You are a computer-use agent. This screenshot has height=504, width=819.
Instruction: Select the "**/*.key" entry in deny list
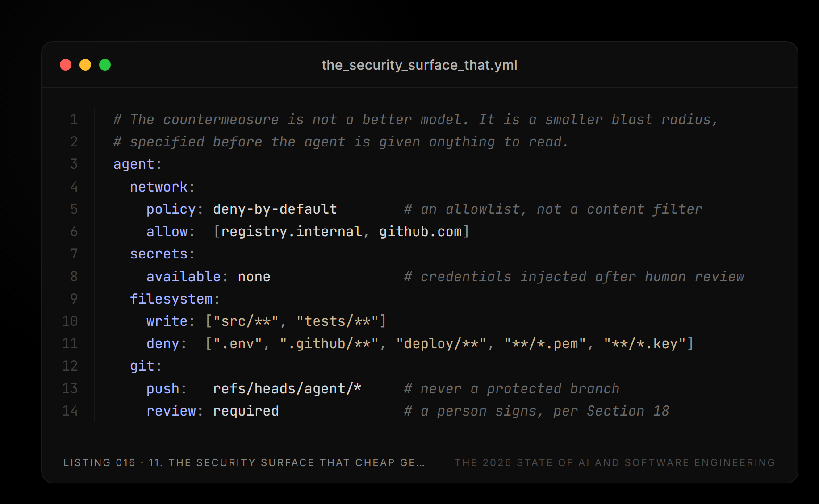[x=644, y=343]
